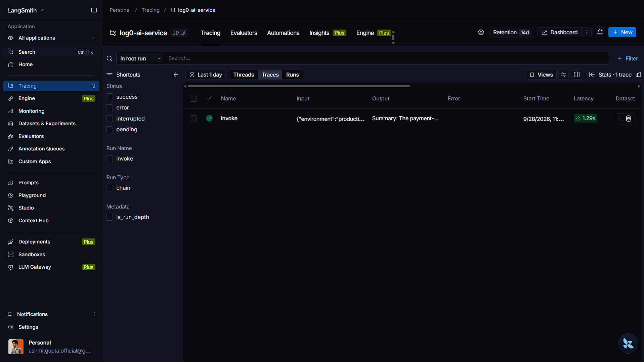
Task: Open Annotation Queues in sidebar
Action: [51, 149]
